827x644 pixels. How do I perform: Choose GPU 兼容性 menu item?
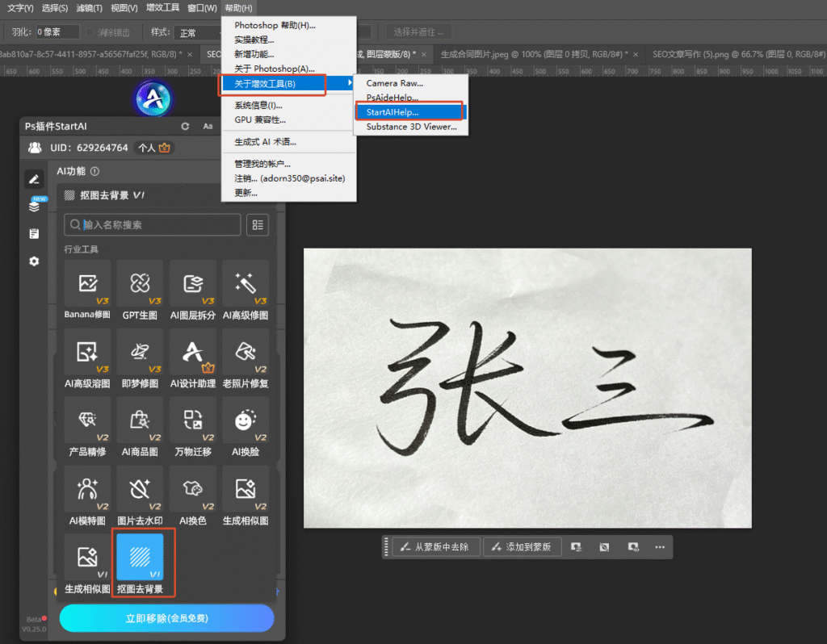pyautogui.click(x=288, y=119)
